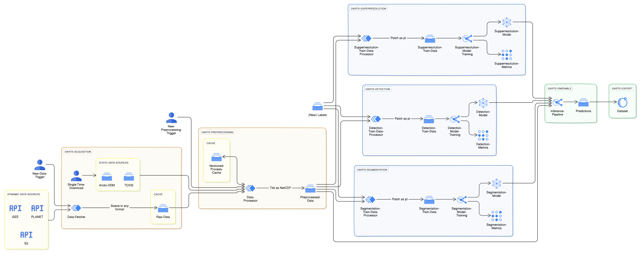Click the Detection-Train-Data storage icon
Screen dimensions: 644x257
click(429, 119)
